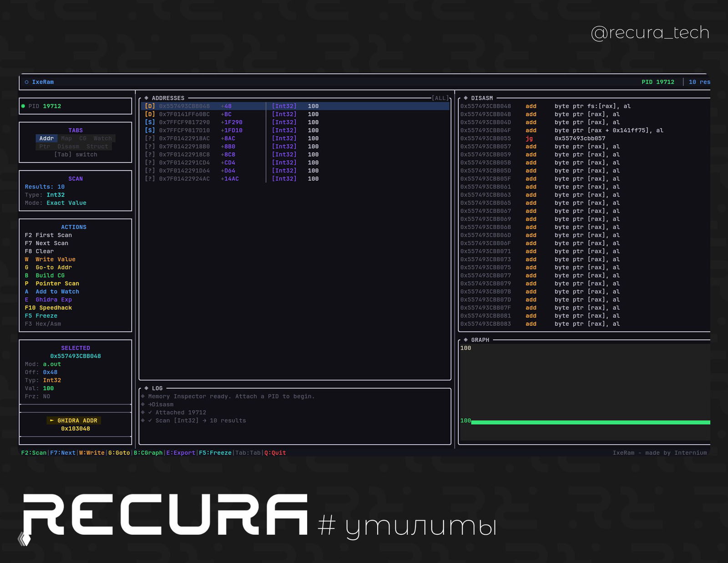
Task: Click the GRAPH panel diamond icon
Action: click(465, 340)
